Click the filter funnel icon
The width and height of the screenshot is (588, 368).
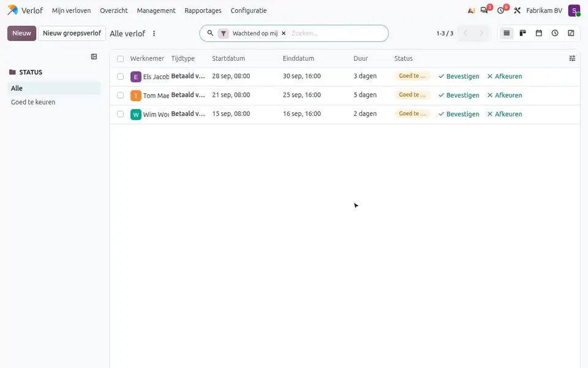[223, 33]
